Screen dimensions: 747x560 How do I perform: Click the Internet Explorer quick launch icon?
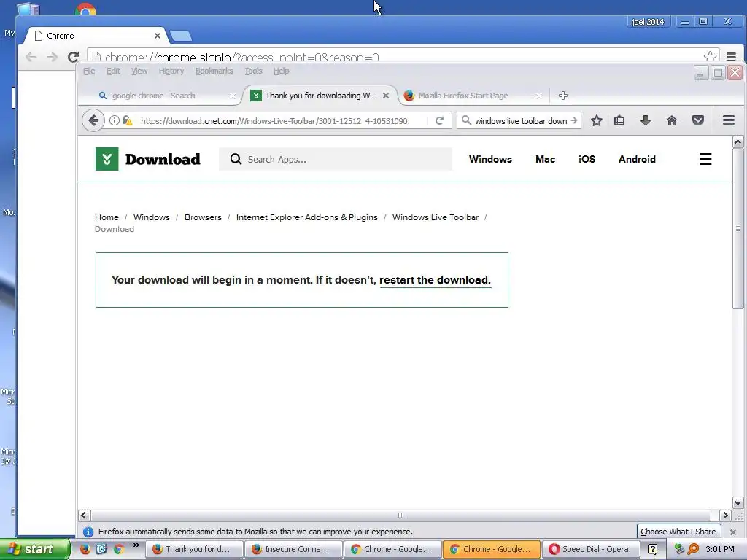(x=102, y=549)
